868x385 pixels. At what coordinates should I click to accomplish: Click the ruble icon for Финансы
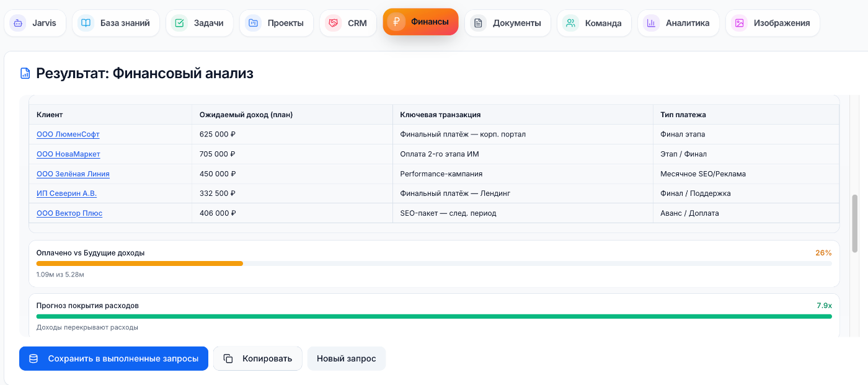tap(397, 22)
